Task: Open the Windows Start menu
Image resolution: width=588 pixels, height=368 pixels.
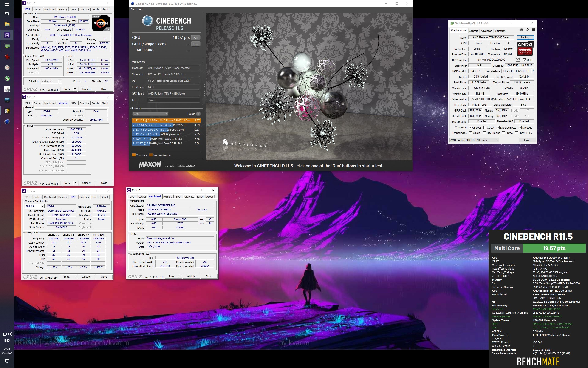Action: click(7, 4)
